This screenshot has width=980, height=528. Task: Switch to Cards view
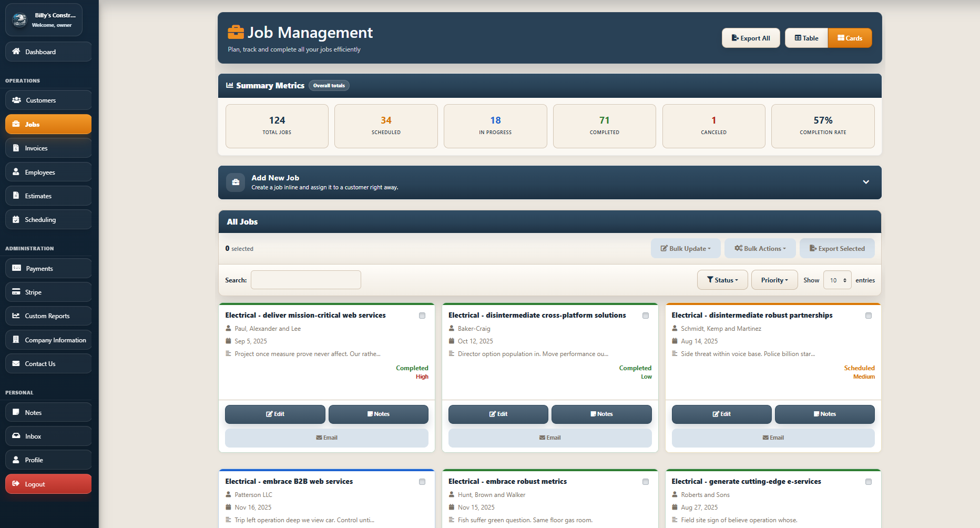click(x=850, y=38)
